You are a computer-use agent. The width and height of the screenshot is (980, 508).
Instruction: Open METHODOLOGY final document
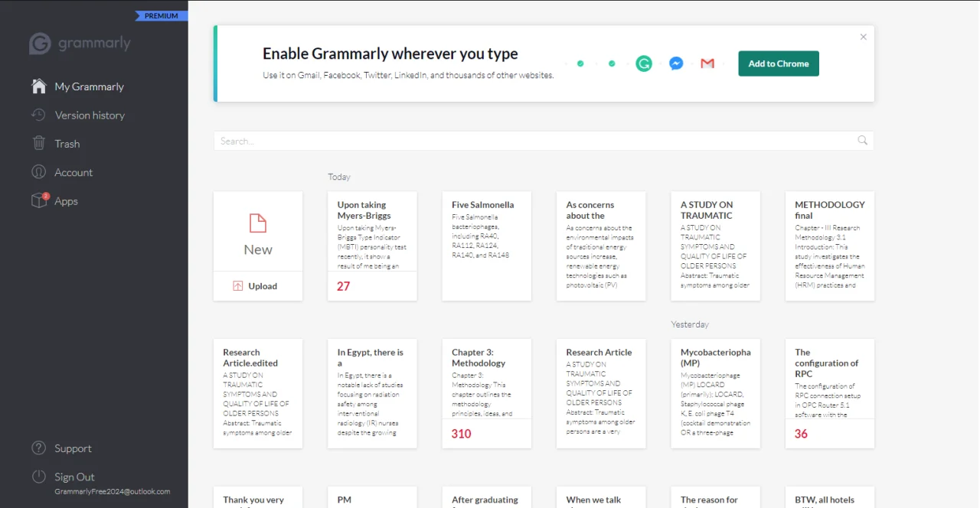[830, 246]
